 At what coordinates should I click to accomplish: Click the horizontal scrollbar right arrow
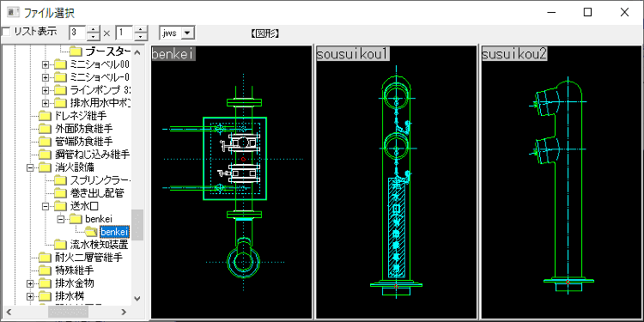124,312
